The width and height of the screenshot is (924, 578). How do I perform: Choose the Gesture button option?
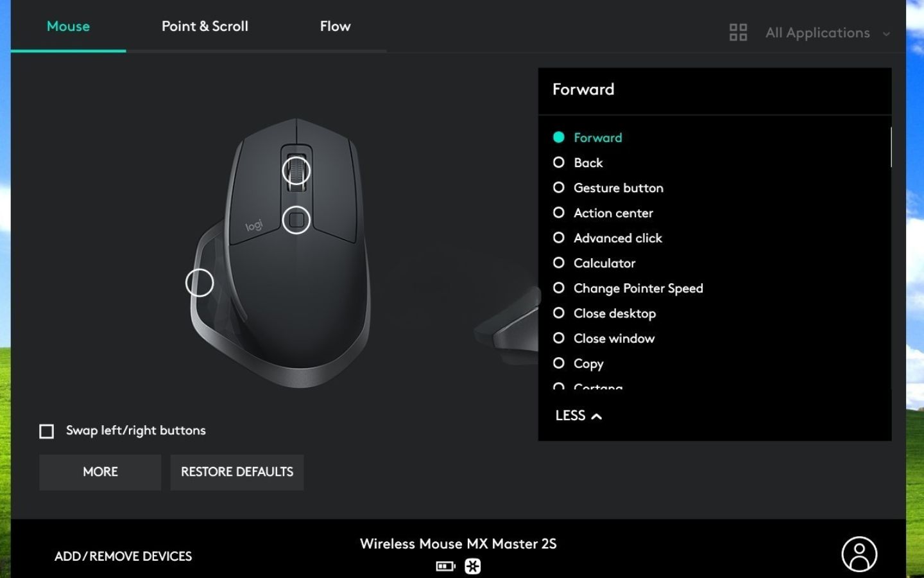click(619, 188)
